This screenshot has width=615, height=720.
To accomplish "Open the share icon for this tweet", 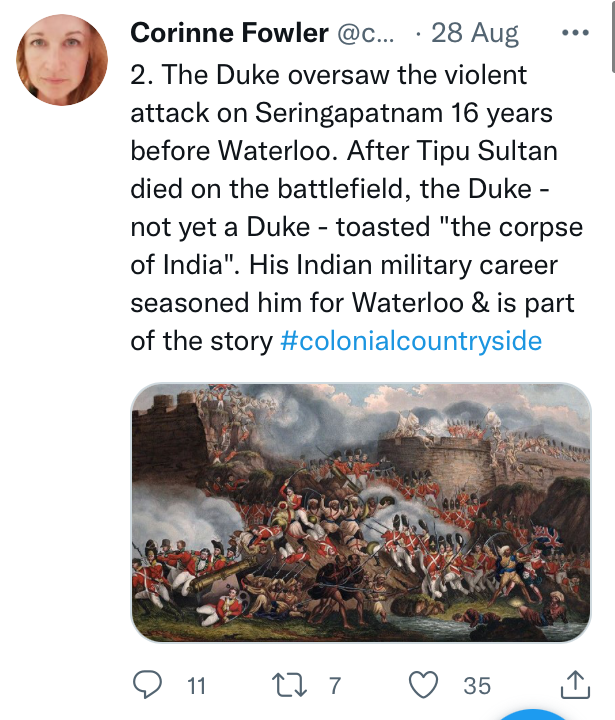I will click(x=575, y=684).
